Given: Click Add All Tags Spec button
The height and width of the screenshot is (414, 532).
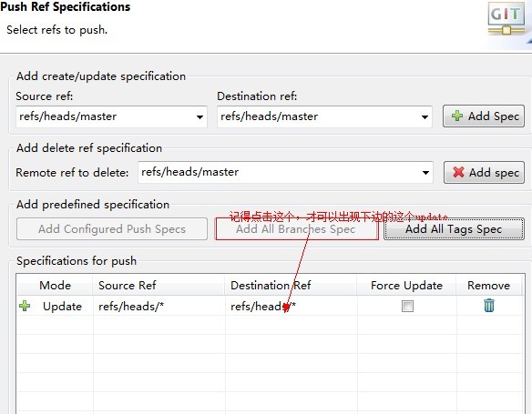Looking at the screenshot, I should tap(454, 229).
